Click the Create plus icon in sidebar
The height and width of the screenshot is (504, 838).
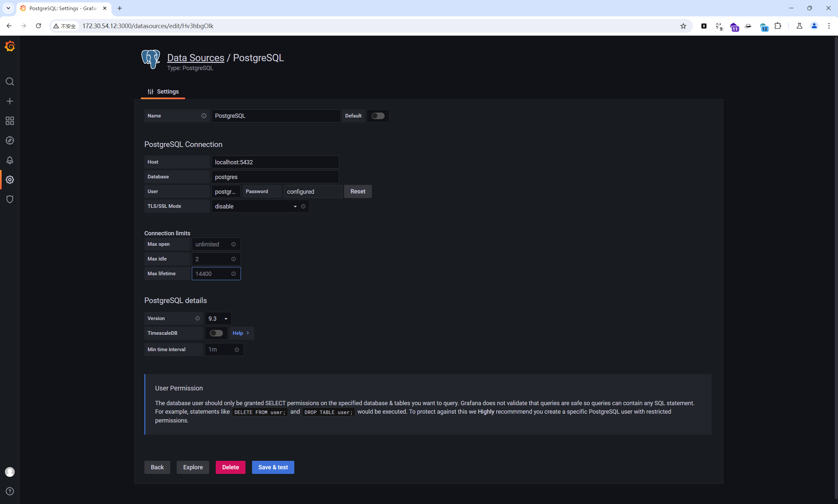click(10, 101)
